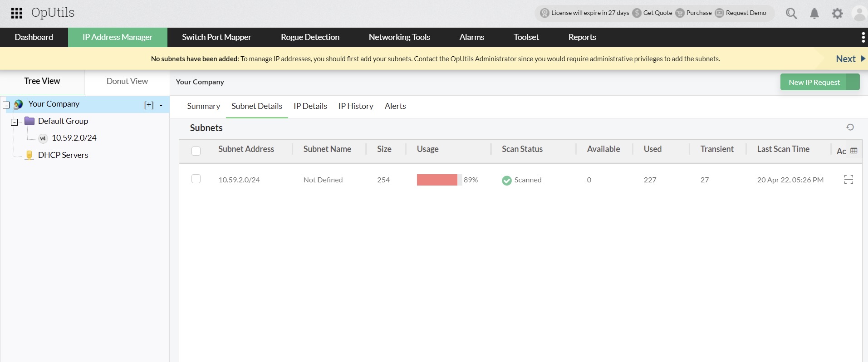Select all subnets via header checkbox
This screenshot has height=362, width=868.
tap(196, 151)
